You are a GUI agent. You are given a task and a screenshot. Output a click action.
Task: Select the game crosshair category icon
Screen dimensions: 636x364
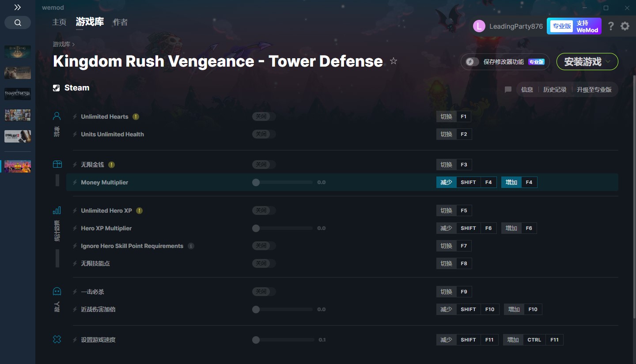tap(57, 339)
